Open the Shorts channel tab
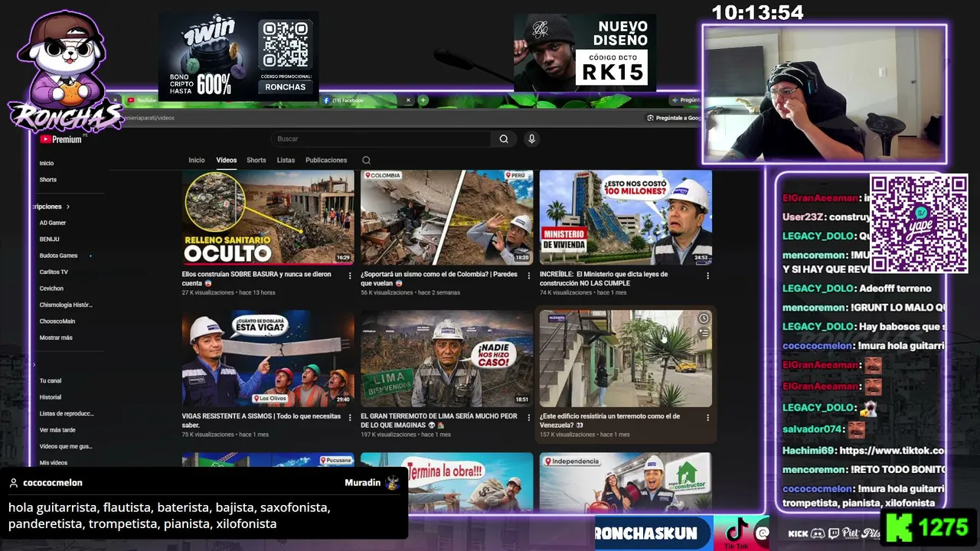Image resolution: width=980 pixels, height=551 pixels. (x=256, y=160)
